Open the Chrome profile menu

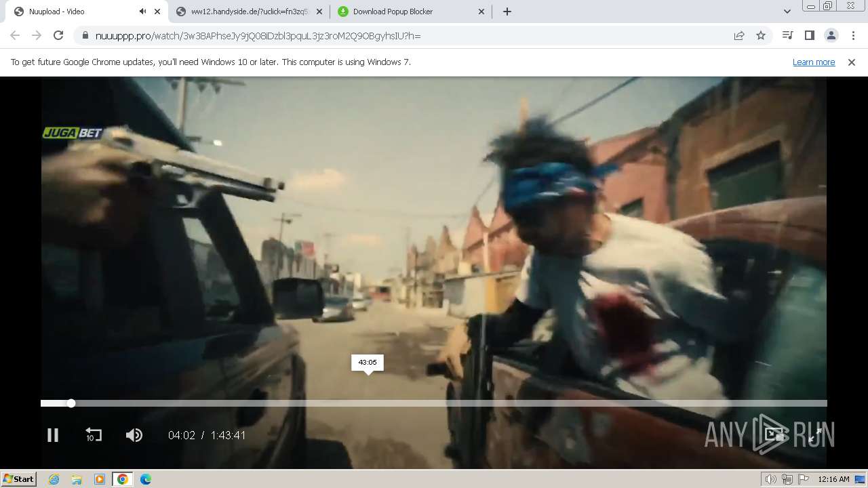[x=831, y=35]
